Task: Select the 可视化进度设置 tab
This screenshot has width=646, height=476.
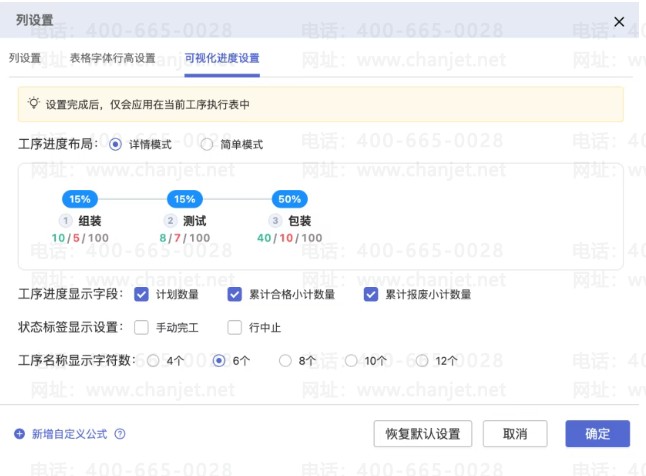Action: (x=222, y=58)
